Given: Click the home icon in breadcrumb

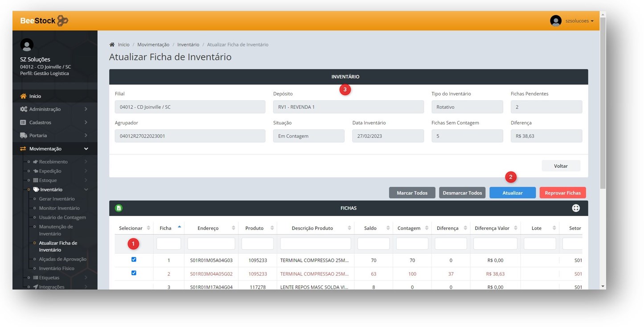Looking at the screenshot, I should (x=112, y=45).
